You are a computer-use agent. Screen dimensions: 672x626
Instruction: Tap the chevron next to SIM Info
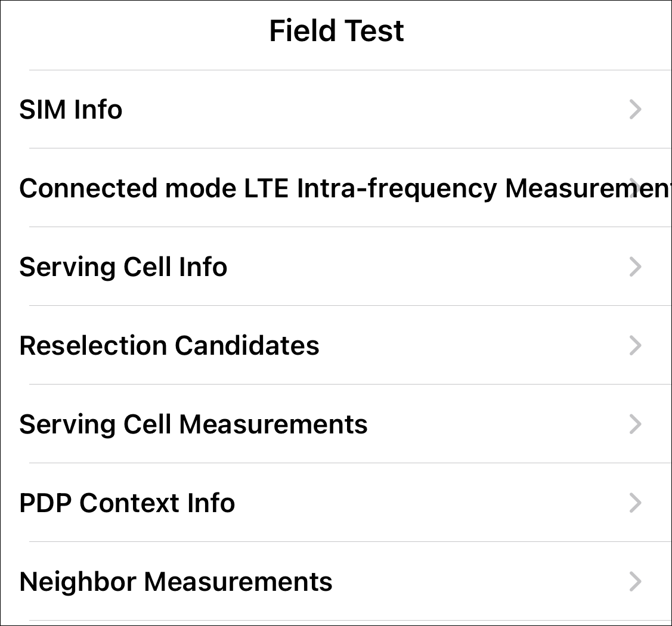636,109
